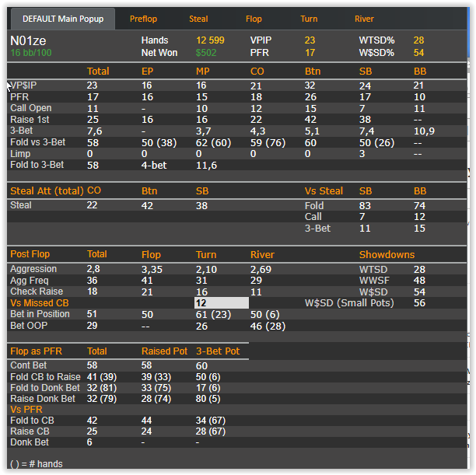
Task: Click the Steal Att Btn value 42
Action: click(147, 205)
